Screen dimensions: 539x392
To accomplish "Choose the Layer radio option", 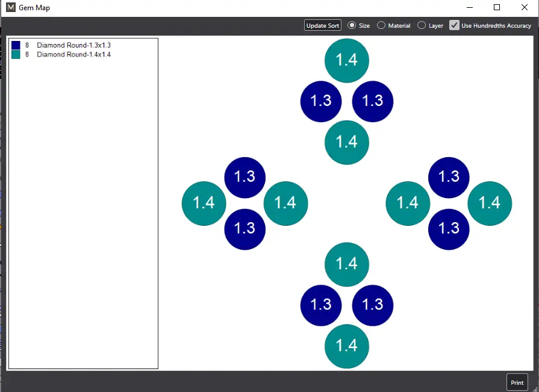I will tap(422, 25).
